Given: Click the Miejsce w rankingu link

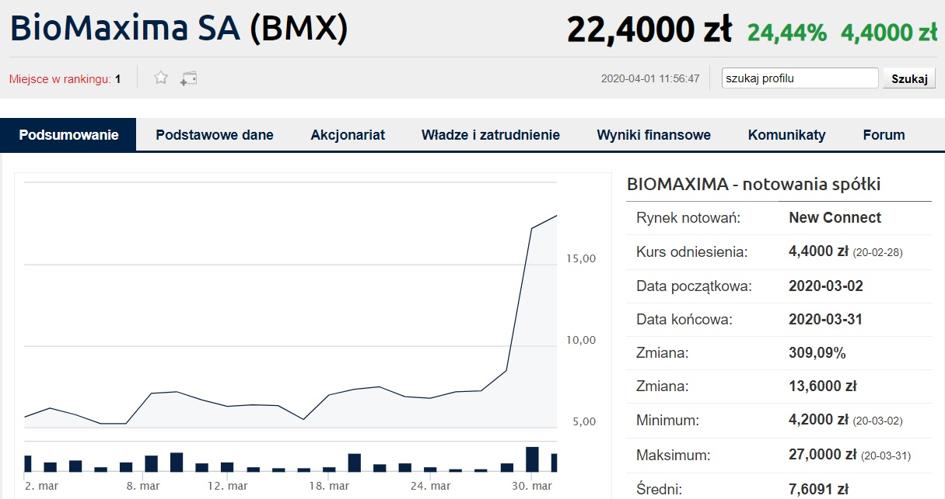Looking at the screenshot, I should pos(59,79).
